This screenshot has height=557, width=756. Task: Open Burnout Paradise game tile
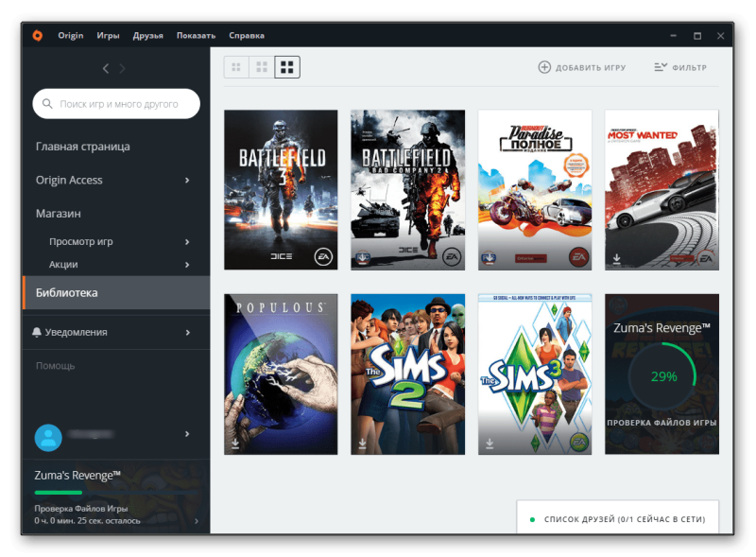tap(535, 190)
